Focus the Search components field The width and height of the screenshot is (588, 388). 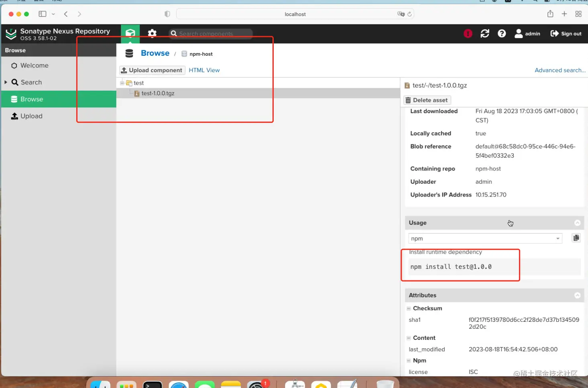(x=211, y=34)
